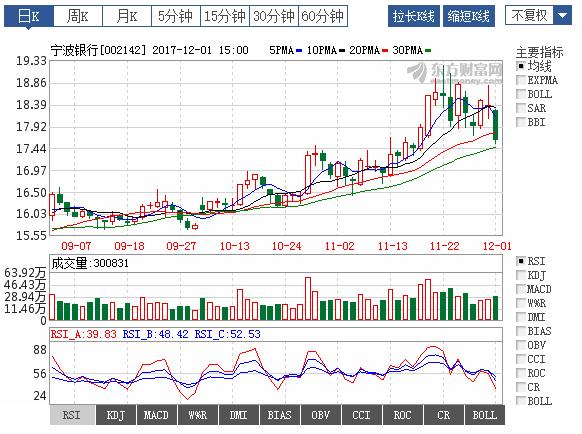Click the 主要指标 heading
The width and height of the screenshot is (582, 434).
pos(539,52)
